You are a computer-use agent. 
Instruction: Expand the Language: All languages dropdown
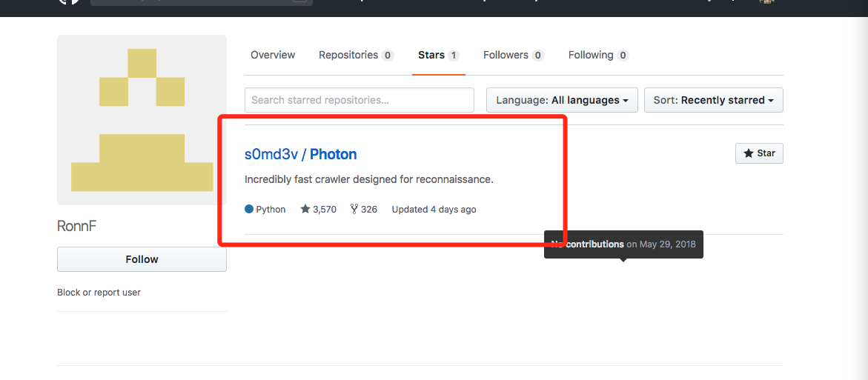[x=562, y=100]
